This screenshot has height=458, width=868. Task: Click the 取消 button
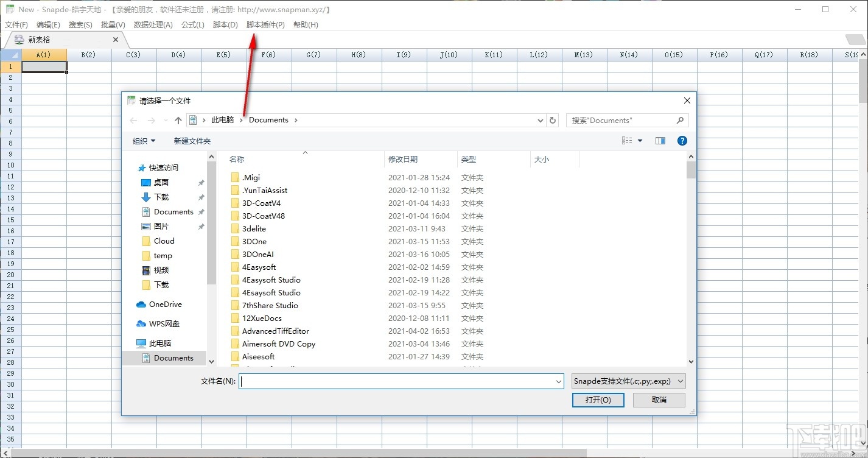[659, 400]
